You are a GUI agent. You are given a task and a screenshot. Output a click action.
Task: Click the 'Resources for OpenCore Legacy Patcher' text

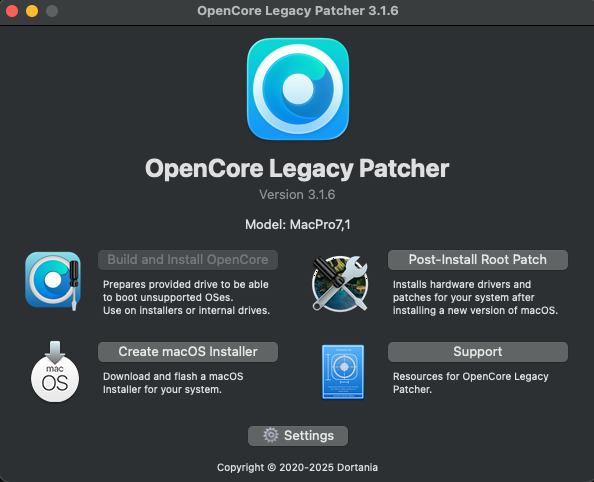click(x=471, y=383)
